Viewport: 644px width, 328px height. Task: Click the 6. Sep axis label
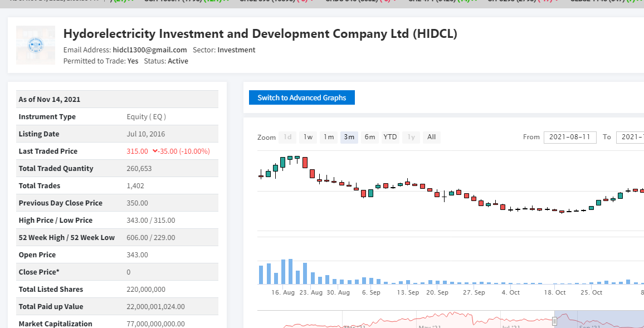[371, 292]
